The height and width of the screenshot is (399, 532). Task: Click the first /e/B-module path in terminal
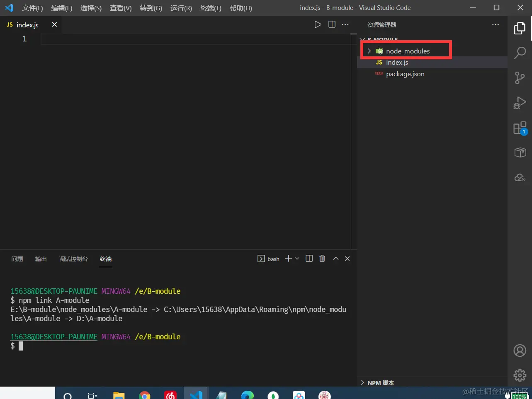click(158, 291)
